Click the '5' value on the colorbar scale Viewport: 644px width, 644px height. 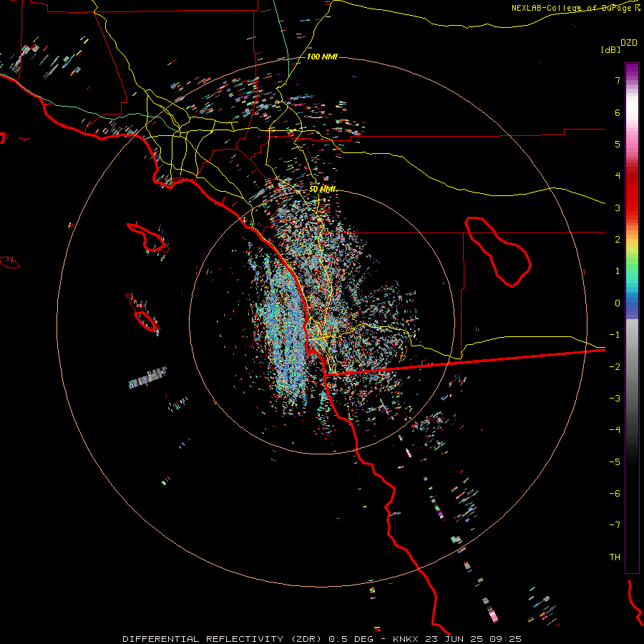(x=618, y=144)
